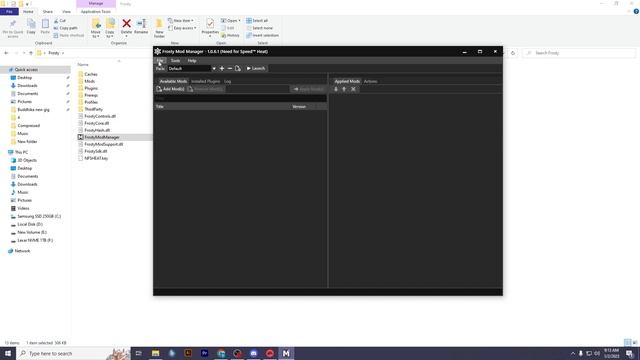Move applied mod up with arrow icon
The image size is (640, 360).
[x=344, y=89]
